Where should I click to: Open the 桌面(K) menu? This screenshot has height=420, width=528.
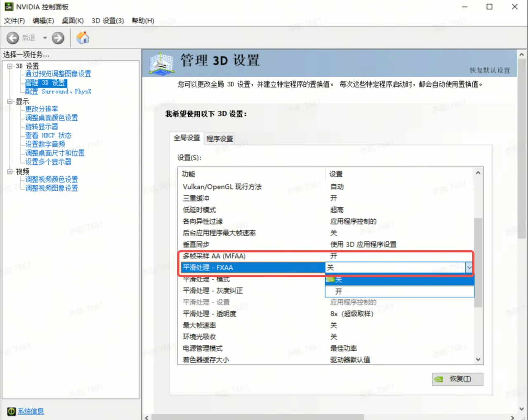pyautogui.click(x=73, y=21)
